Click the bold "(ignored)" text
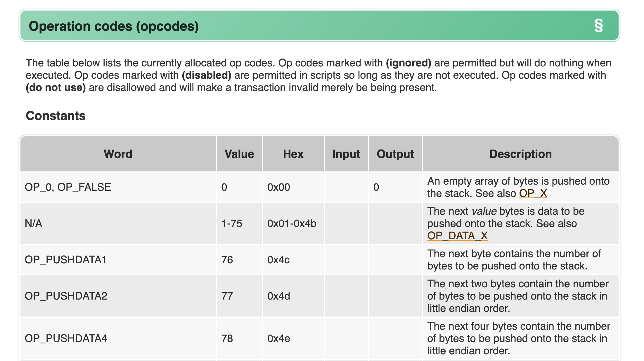This screenshot has height=361, width=644. point(408,63)
